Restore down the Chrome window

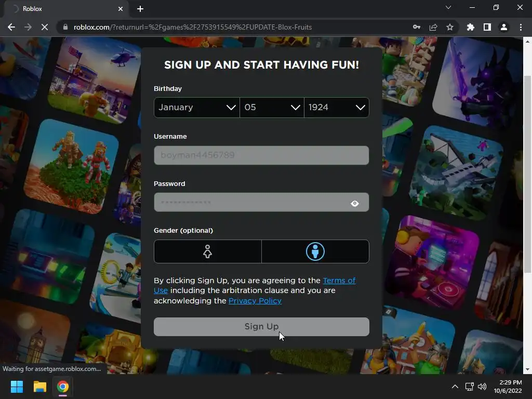point(496,7)
